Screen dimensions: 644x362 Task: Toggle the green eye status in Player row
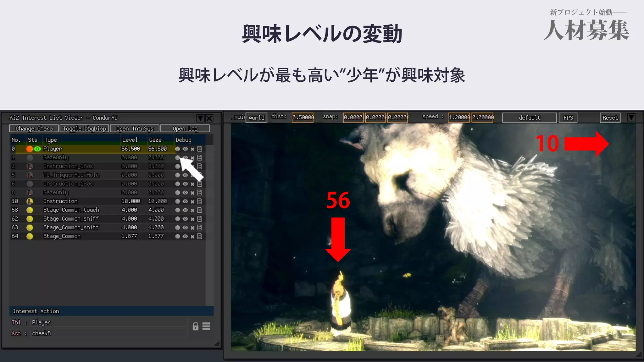pos(37,149)
